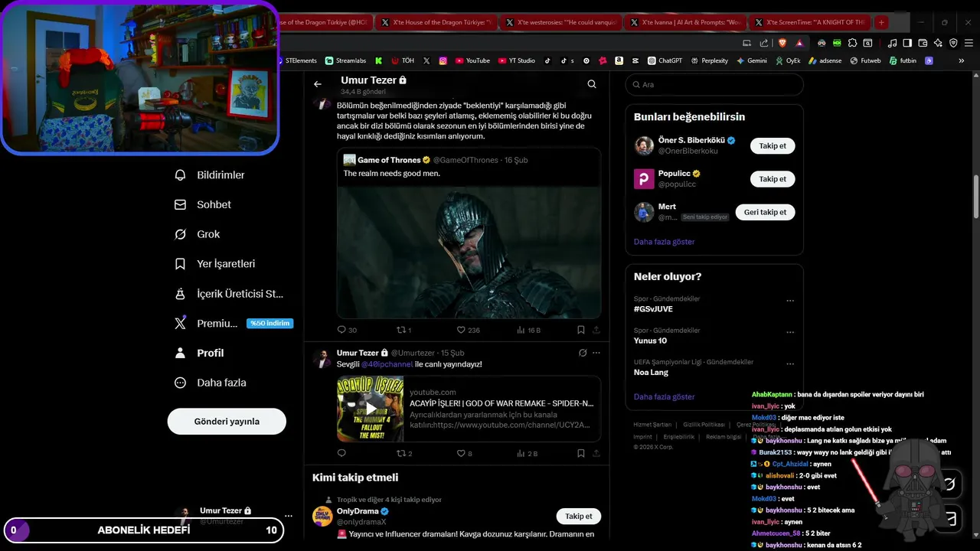Open options dots for Noa Lang trend

coord(790,364)
